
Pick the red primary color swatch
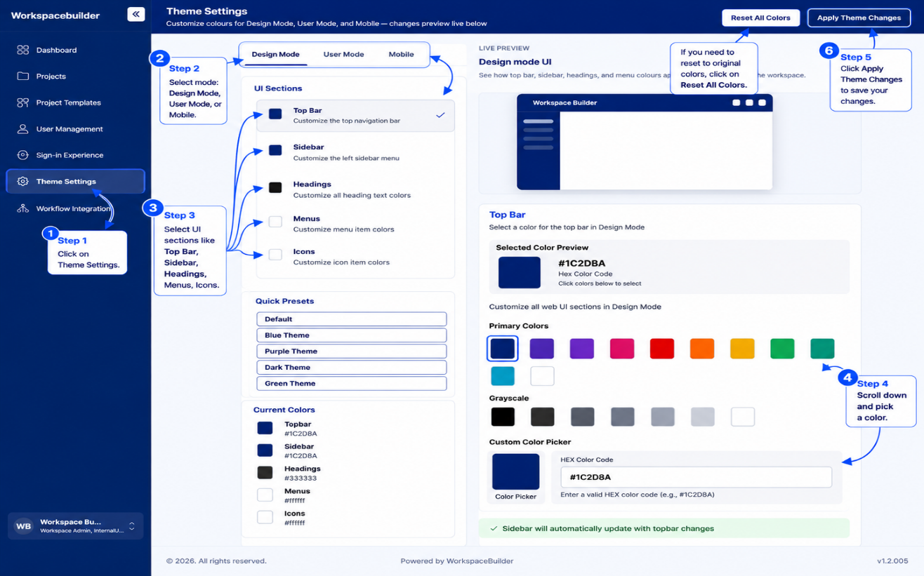[662, 349]
